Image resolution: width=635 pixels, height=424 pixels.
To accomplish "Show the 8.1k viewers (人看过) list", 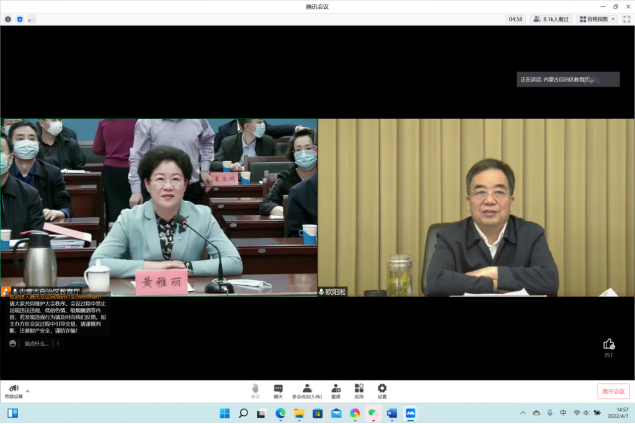I will 553,19.
